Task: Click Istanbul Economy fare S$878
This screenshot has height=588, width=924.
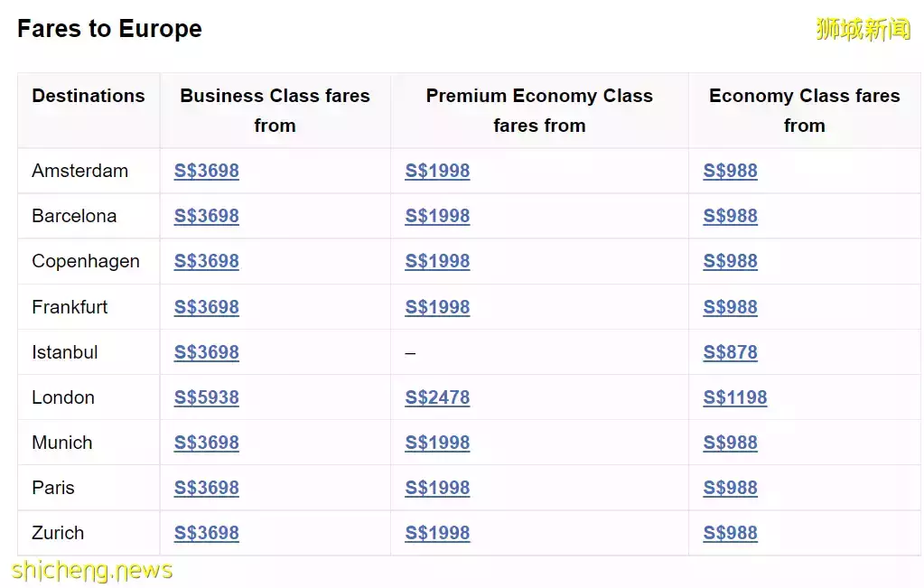Action: [x=730, y=352]
